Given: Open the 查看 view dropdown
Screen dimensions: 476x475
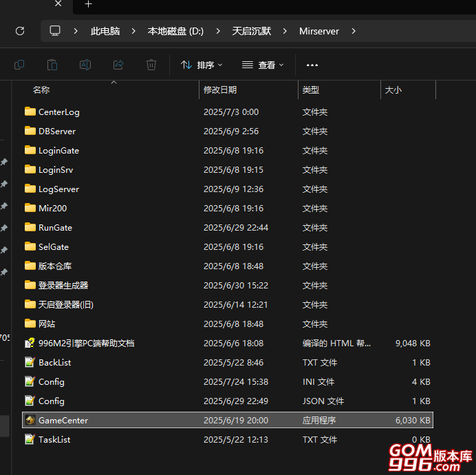Looking at the screenshot, I should click(x=263, y=65).
